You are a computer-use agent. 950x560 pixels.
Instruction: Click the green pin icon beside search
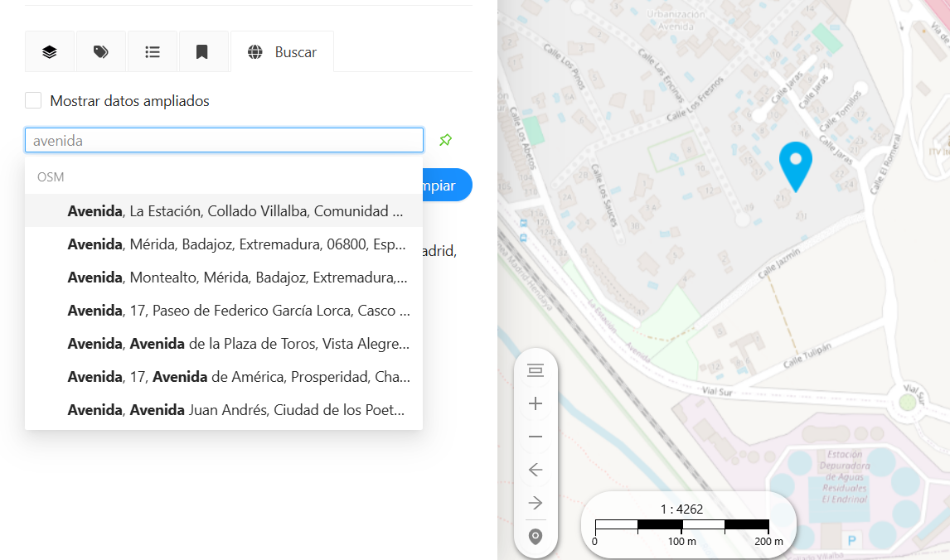pos(445,141)
